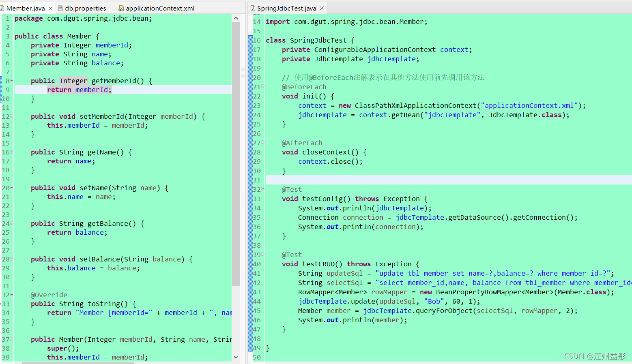Click the 'private String balance;' field line
This screenshot has width=632, height=364.
(x=77, y=63)
